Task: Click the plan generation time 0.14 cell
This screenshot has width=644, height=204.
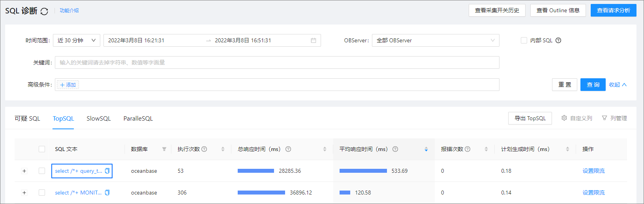Action: pos(506,193)
